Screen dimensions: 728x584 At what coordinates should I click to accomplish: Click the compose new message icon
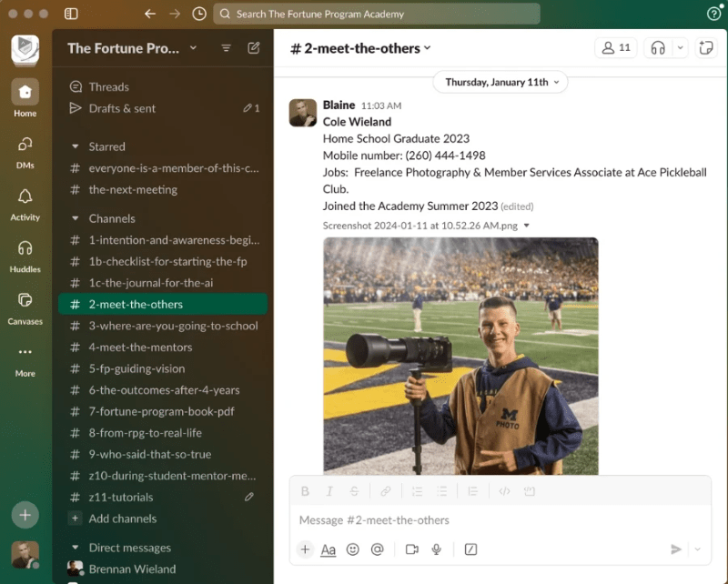pyautogui.click(x=254, y=48)
